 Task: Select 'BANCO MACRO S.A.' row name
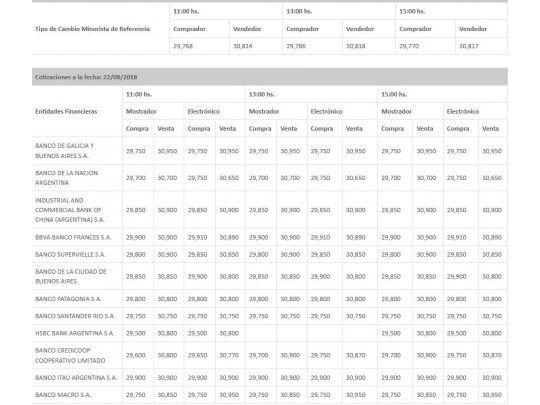click(63, 395)
